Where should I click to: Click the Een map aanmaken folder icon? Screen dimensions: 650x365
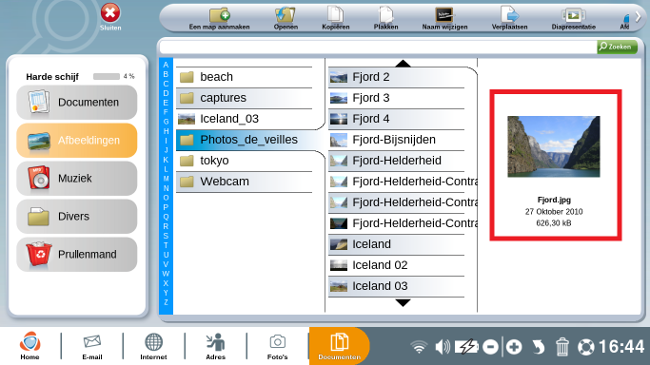219,15
